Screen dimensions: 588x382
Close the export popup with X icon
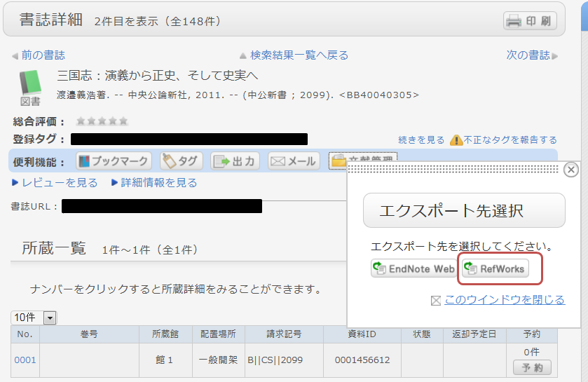pos(571,170)
